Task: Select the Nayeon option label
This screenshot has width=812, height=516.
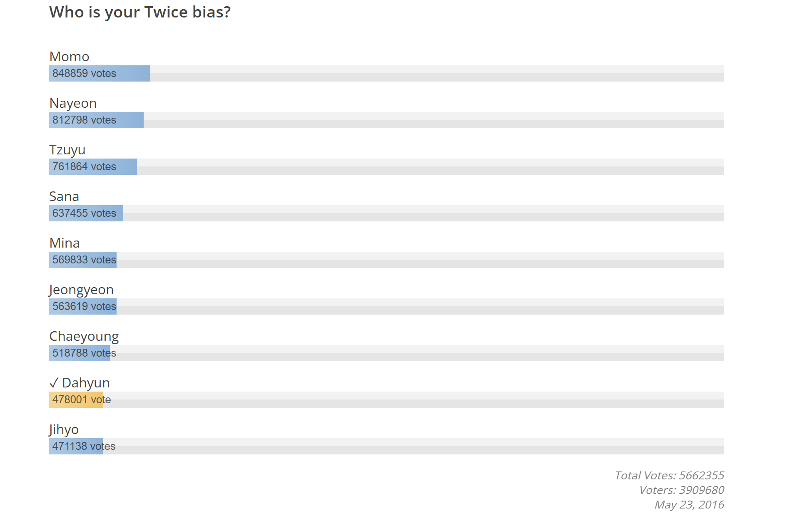Action: tap(73, 103)
